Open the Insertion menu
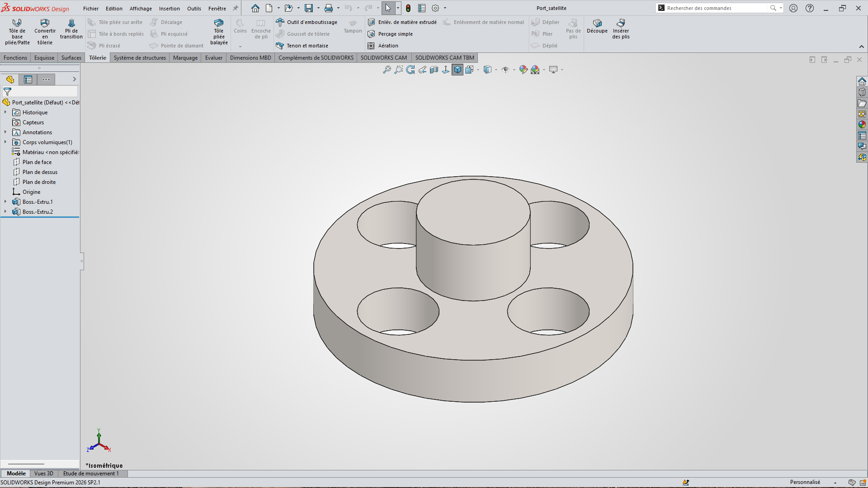 pos(170,9)
